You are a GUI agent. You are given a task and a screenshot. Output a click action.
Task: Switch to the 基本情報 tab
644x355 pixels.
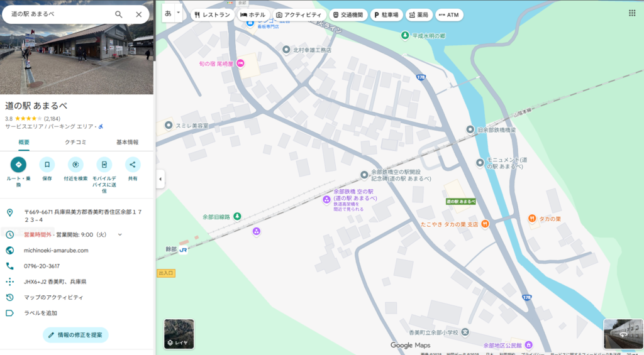[x=127, y=142]
